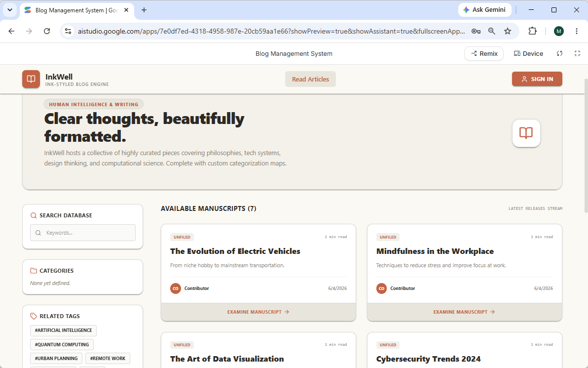View site information icon in address bar
Screen dimensions: 588x368
coord(68,31)
